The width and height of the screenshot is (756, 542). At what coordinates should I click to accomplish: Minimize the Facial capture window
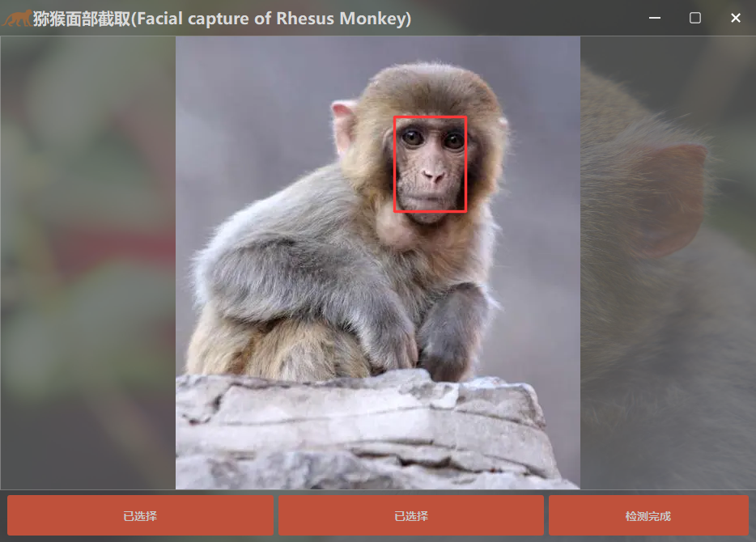[x=654, y=18]
